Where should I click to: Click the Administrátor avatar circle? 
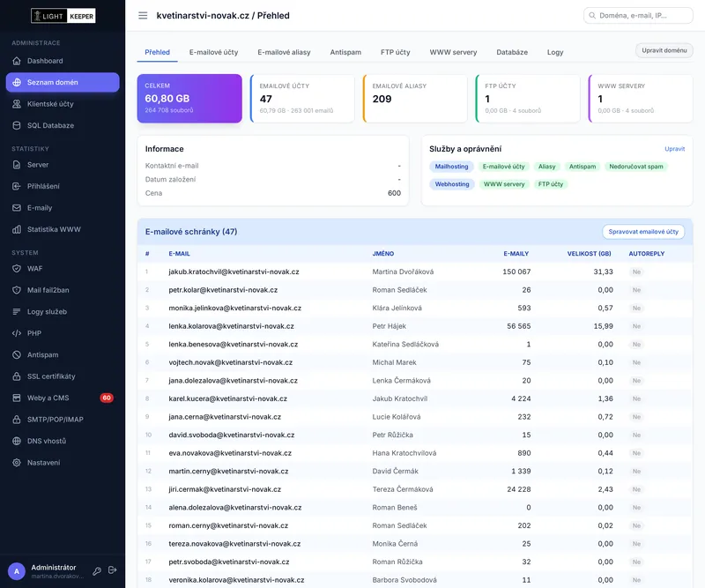(17, 571)
